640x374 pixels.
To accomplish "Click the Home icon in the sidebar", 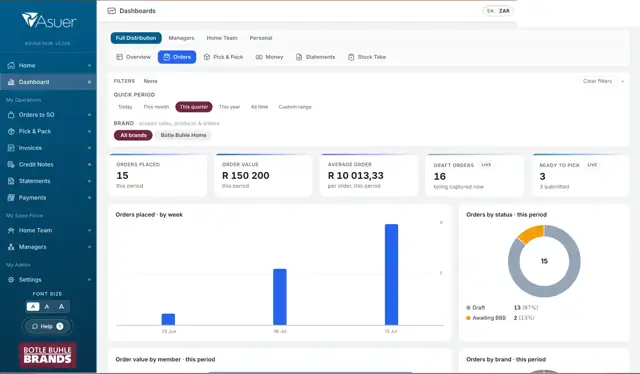I will tap(11, 65).
